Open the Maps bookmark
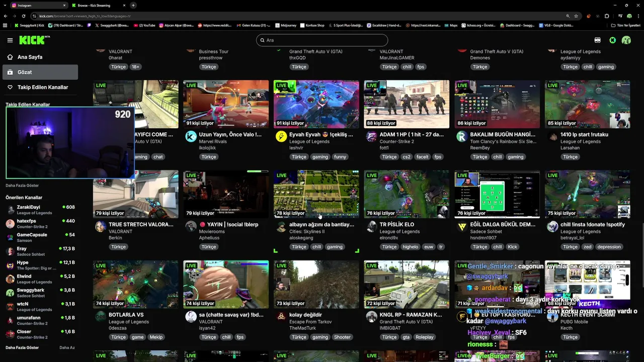Screen dimensions: 644x362 click(451, 25)
